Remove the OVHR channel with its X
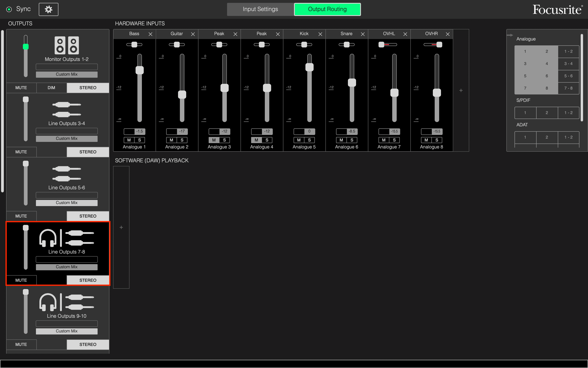This screenshot has width=588, height=368. pos(448,34)
